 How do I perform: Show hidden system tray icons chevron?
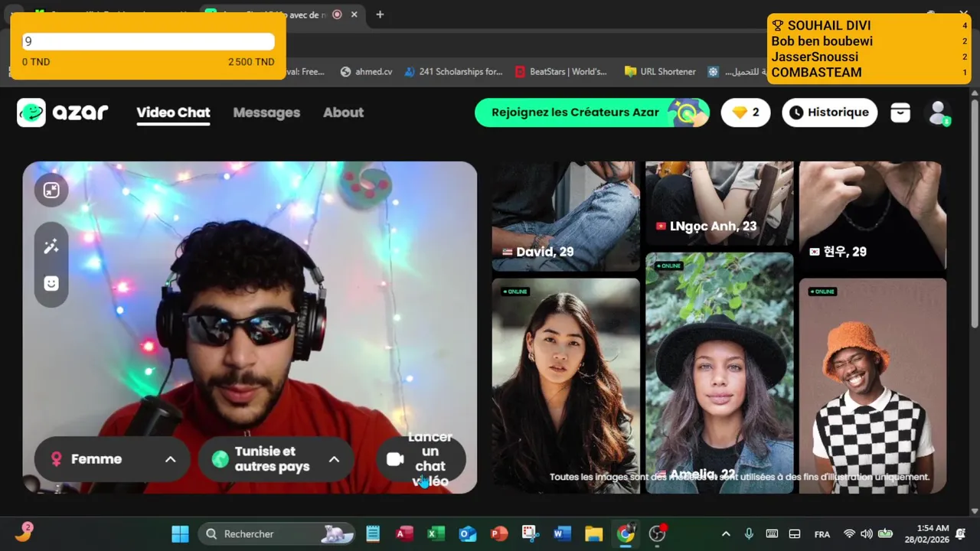pos(726,533)
